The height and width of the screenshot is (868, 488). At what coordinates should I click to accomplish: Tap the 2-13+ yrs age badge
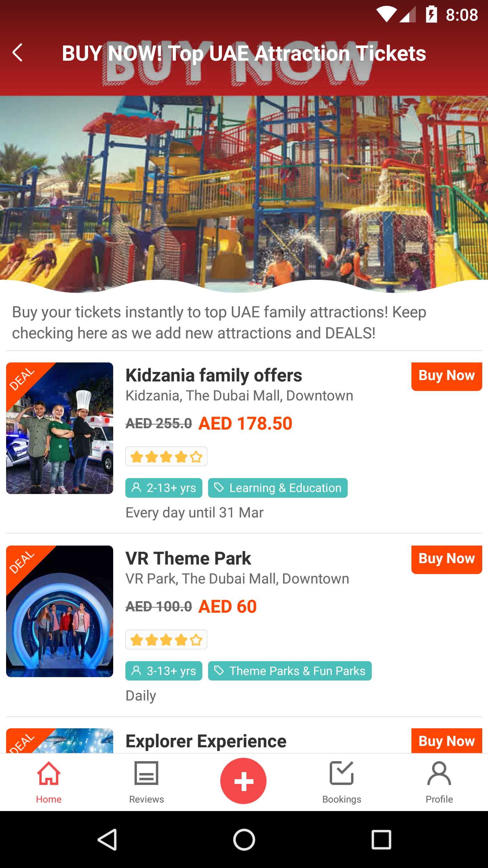pos(164,488)
